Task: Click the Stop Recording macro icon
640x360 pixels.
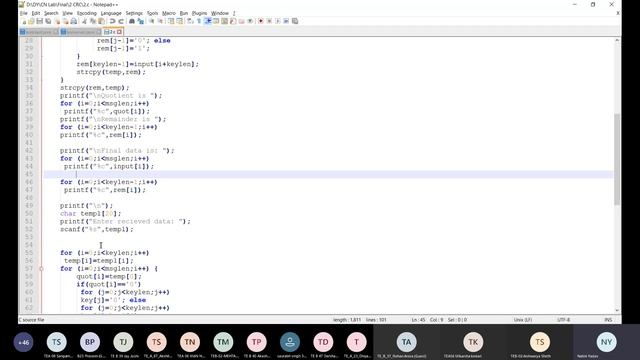Action: pyautogui.click(x=269, y=21)
